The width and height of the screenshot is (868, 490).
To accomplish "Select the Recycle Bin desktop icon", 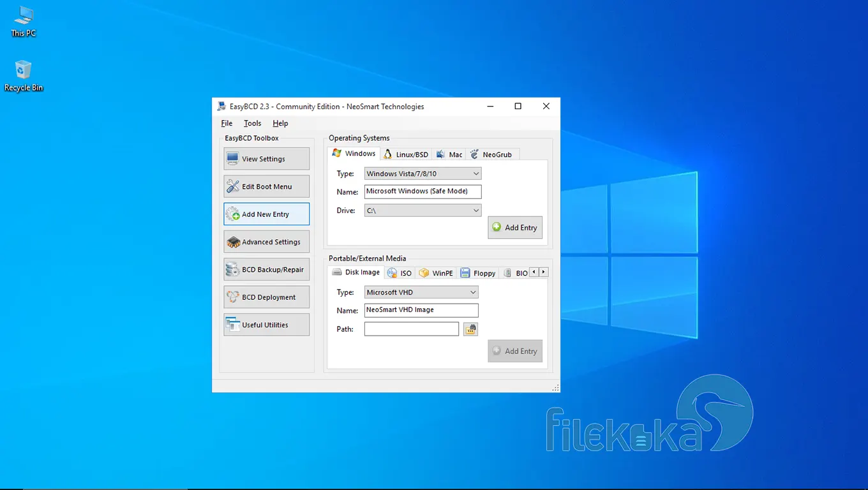I will click(x=24, y=76).
